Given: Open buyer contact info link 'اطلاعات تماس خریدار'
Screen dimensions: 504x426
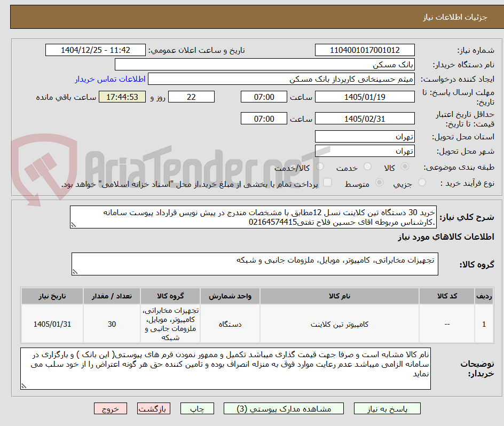Looking at the screenshot, I should pyautogui.click(x=110, y=79).
